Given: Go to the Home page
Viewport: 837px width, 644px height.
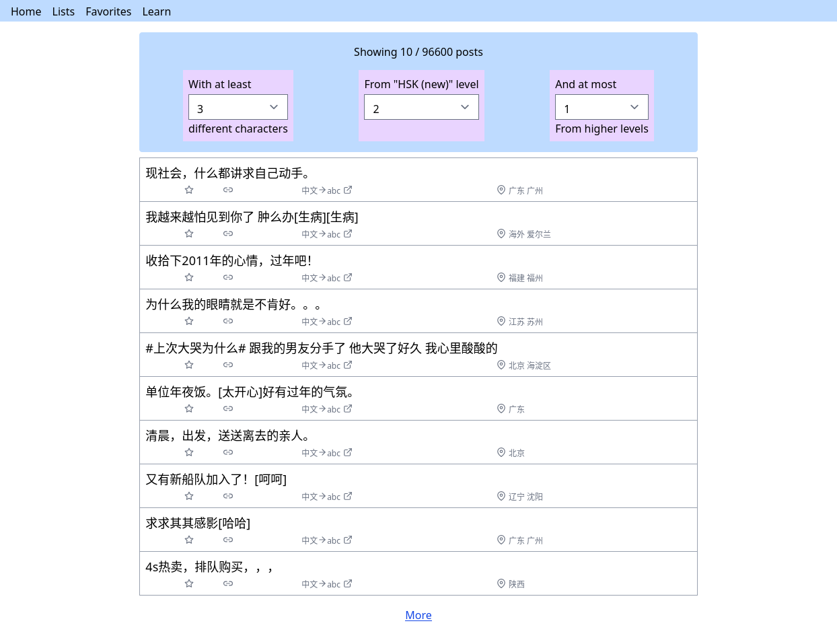Looking at the screenshot, I should coord(26,11).
